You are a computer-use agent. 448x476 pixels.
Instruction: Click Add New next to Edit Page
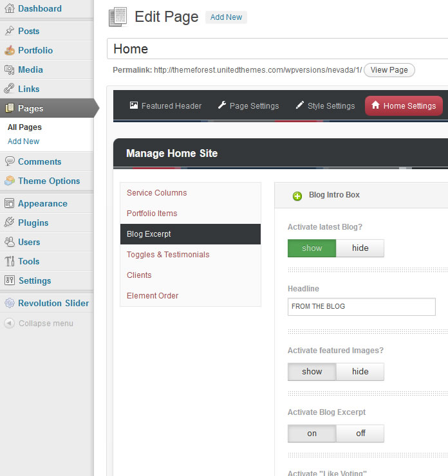pyautogui.click(x=226, y=17)
